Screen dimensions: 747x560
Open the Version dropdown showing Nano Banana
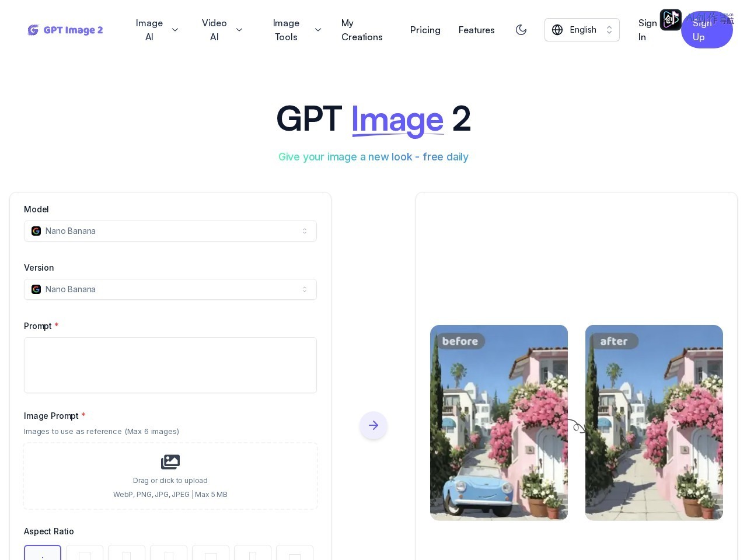pos(170,289)
